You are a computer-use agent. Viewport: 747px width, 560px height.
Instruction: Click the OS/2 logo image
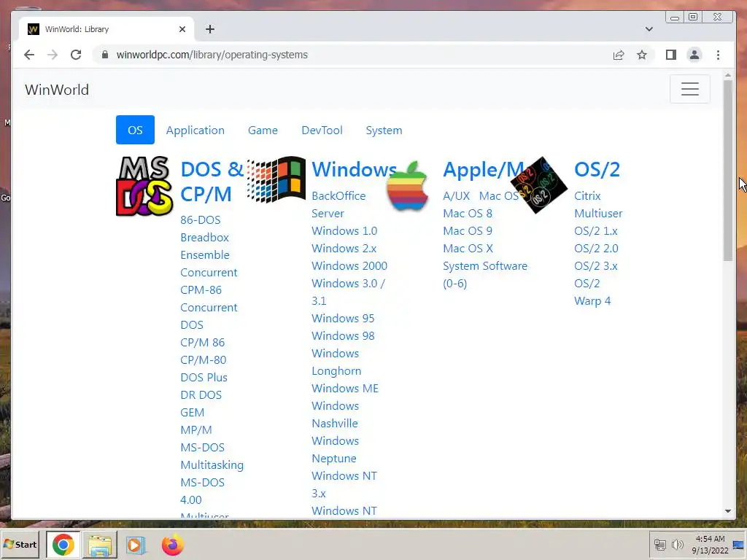point(539,184)
